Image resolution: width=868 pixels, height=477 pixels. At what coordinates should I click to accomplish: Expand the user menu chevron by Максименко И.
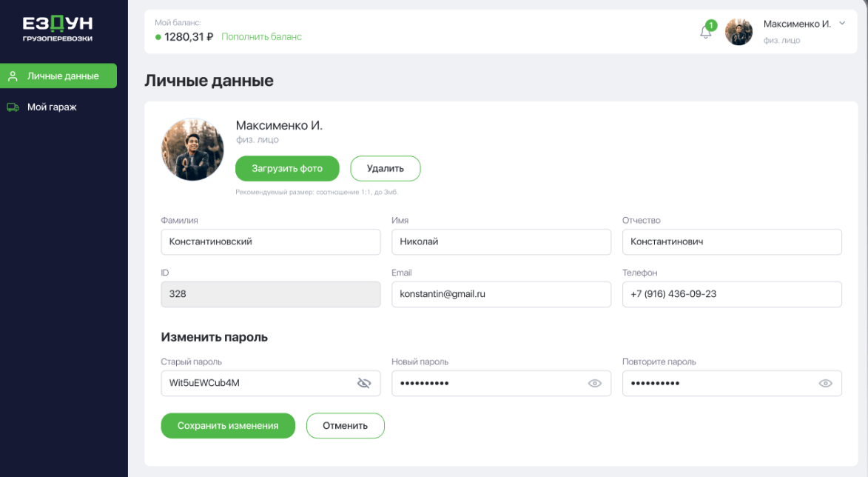842,24
